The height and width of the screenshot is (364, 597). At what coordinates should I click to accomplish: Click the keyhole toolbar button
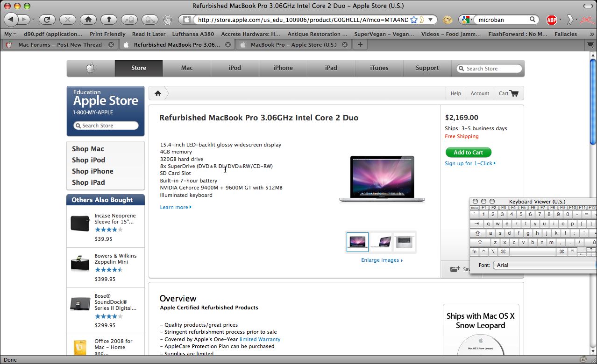click(x=109, y=20)
